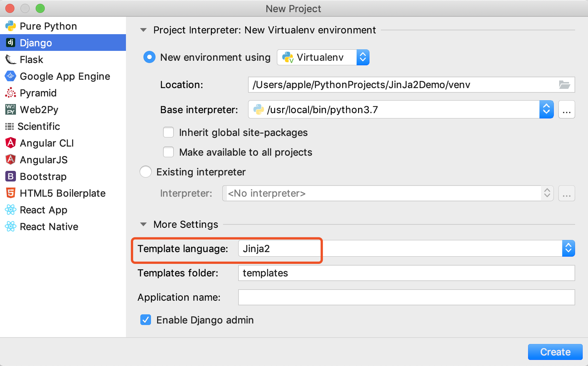Open the Virtualenv environment dropdown

323,57
